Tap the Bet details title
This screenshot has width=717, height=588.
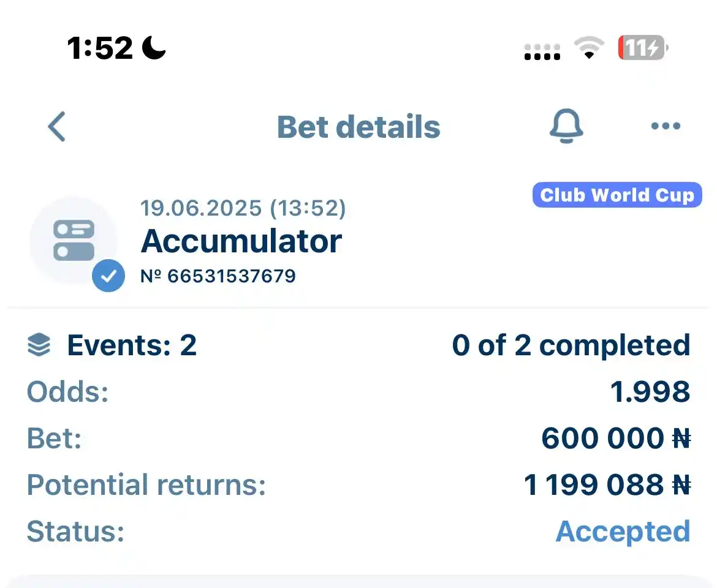358,127
